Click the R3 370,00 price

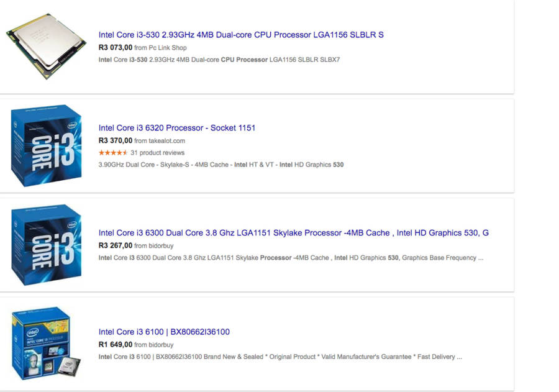coord(115,140)
